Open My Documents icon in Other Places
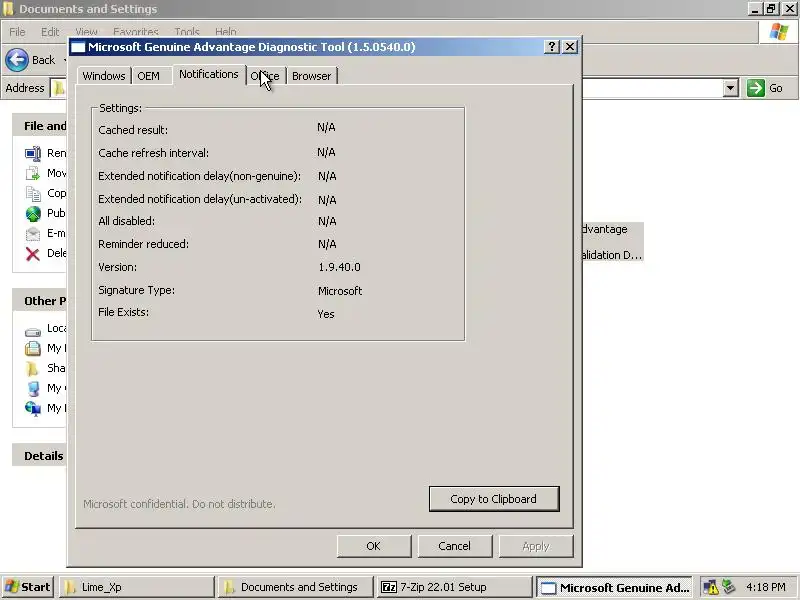The width and height of the screenshot is (800, 600). (x=33, y=348)
